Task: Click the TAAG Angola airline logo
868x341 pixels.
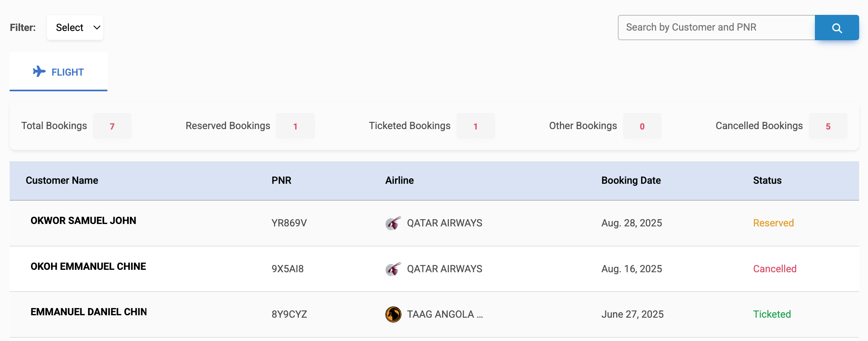Action: pyautogui.click(x=393, y=314)
